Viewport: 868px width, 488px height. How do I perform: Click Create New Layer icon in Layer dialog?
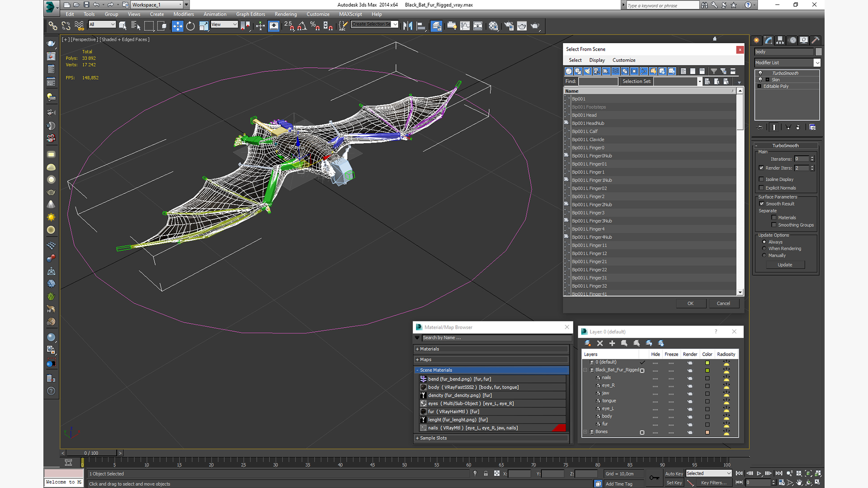click(x=588, y=343)
